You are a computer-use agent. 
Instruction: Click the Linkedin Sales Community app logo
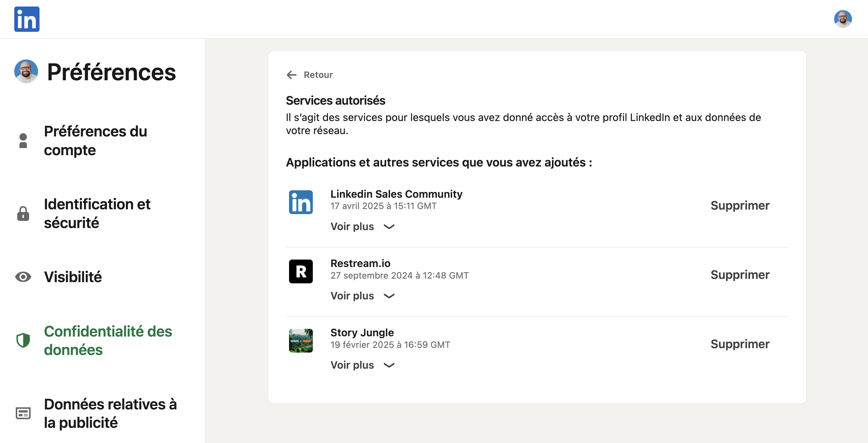tap(301, 202)
